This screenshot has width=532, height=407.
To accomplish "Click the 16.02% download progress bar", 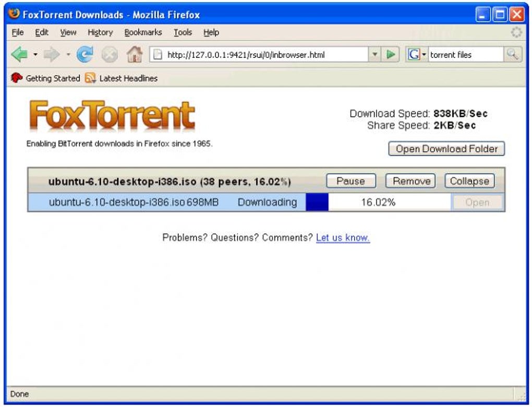I will tap(378, 202).
